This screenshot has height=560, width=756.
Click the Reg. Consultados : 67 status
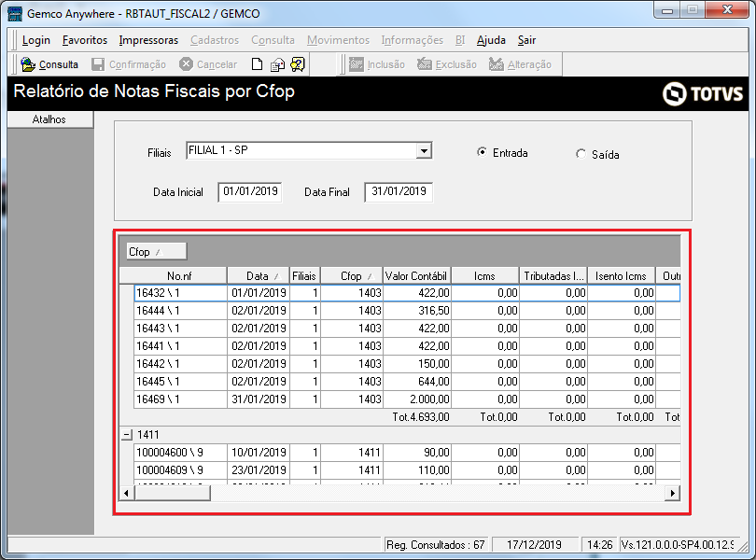pos(435,544)
